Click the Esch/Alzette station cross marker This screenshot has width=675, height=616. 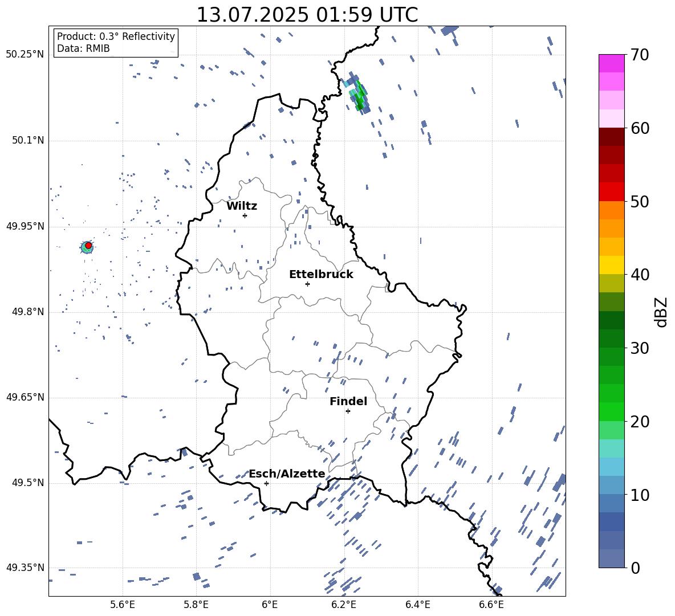tap(266, 483)
